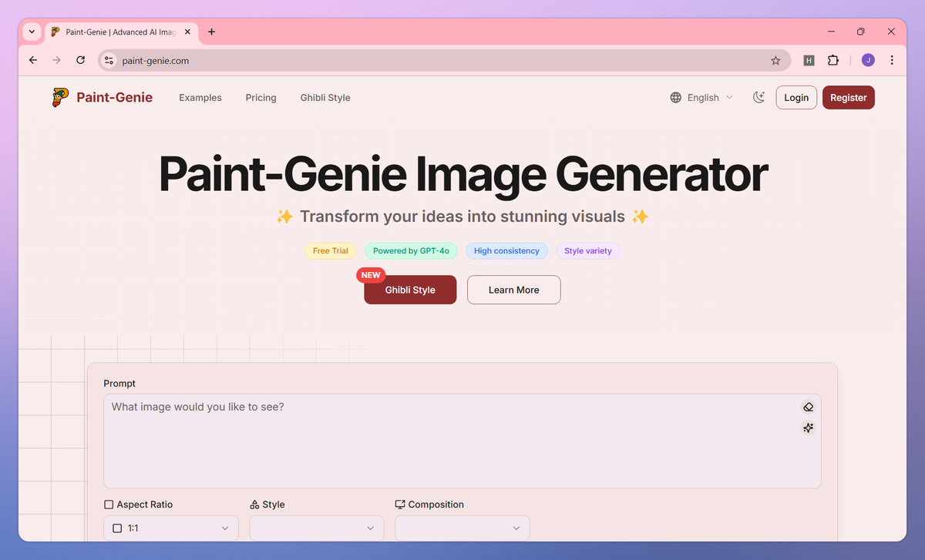The image size is (925, 560).
Task: Open a new browser tab
Action: pyautogui.click(x=212, y=32)
